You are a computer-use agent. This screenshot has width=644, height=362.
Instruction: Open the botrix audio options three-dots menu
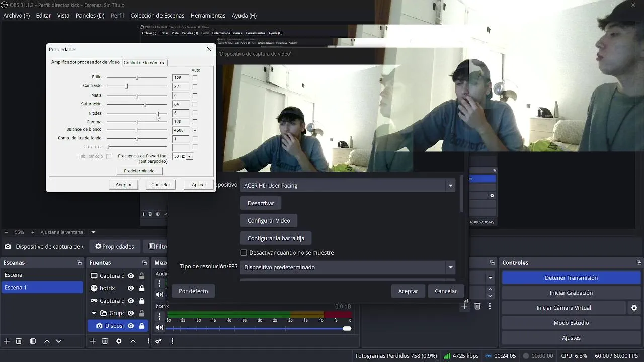tap(159, 316)
